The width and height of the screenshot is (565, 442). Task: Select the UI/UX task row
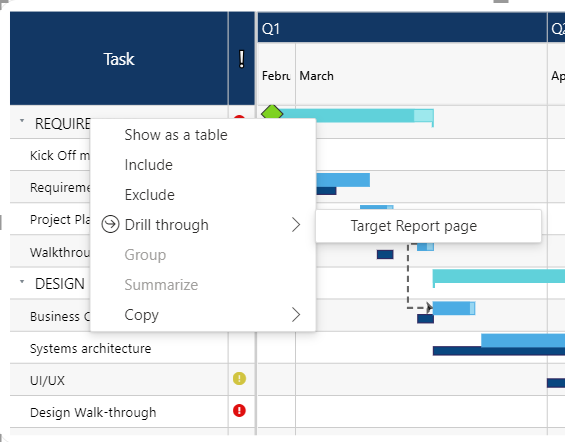pos(119,380)
